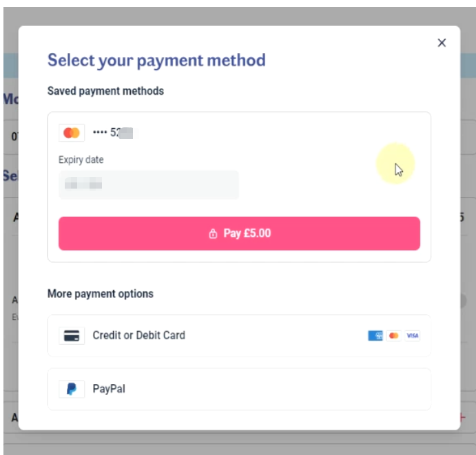The image size is (476, 455).
Task: Click the padlock icon on Pay button
Action: tap(213, 233)
